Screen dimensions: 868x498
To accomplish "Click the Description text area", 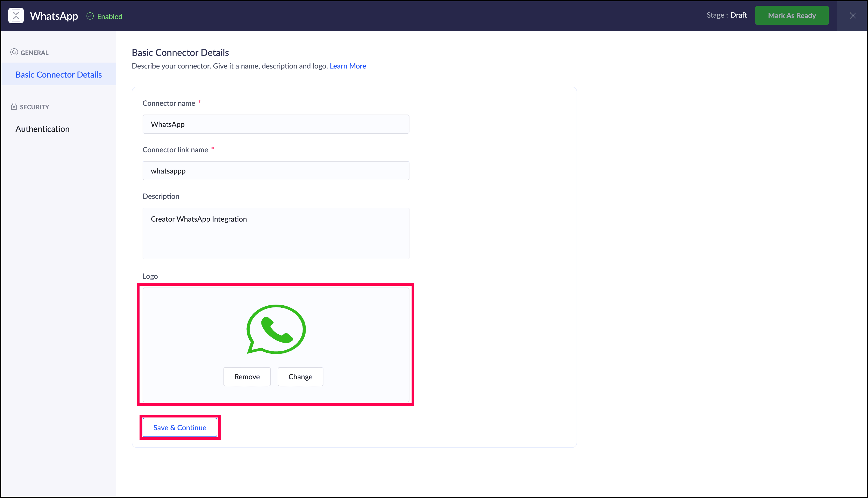I will point(275,233).
